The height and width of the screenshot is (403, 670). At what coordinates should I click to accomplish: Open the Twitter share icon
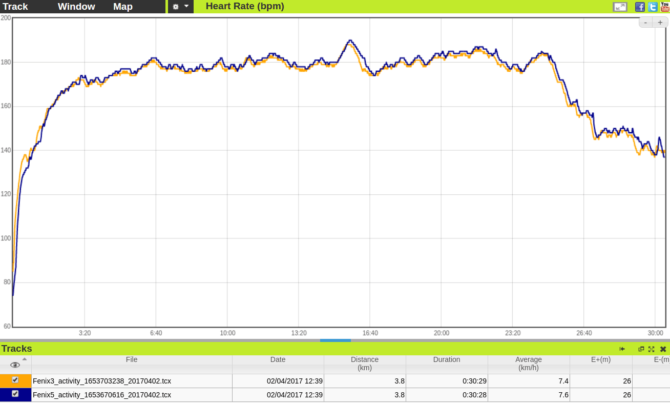pyautogui.click(x=652, y=6)
